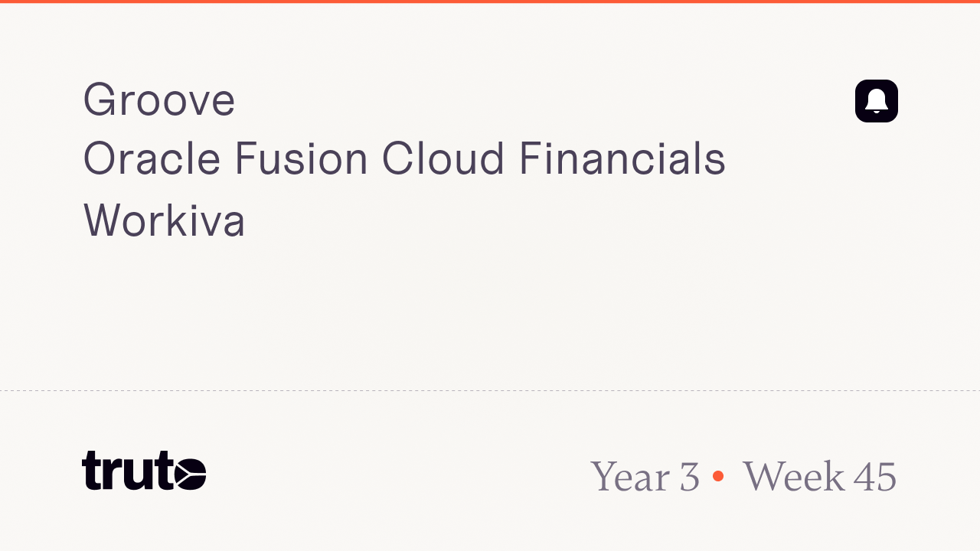Click the number 3 after Year
980x551 pixels.
tap(689, 477)
